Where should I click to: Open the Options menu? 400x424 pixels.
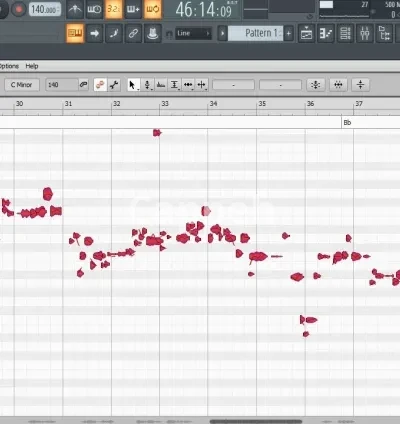pyautogui.click(x=9, y=66)
